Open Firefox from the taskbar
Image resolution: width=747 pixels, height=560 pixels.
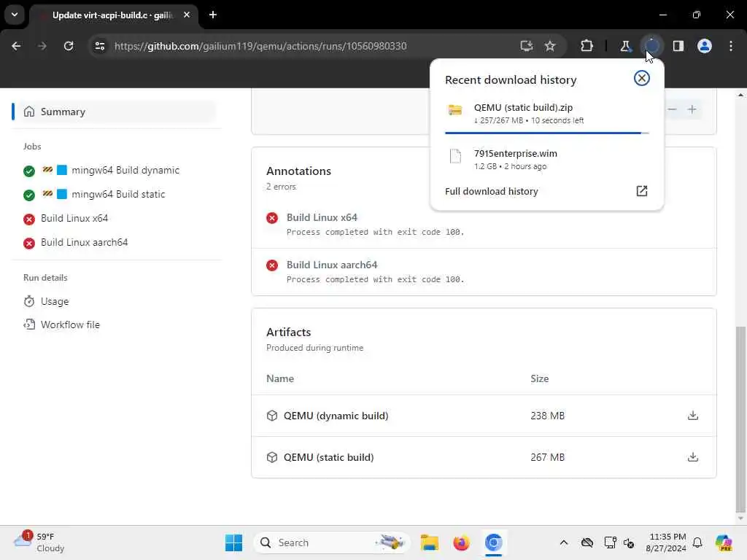click(461, 542)
